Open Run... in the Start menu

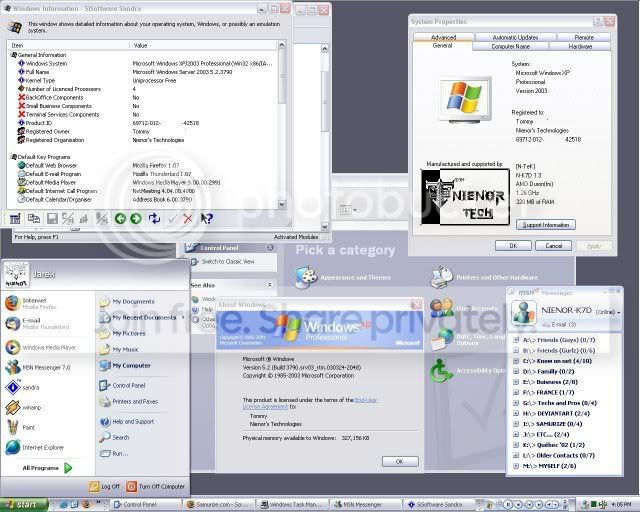click(114, 453)
